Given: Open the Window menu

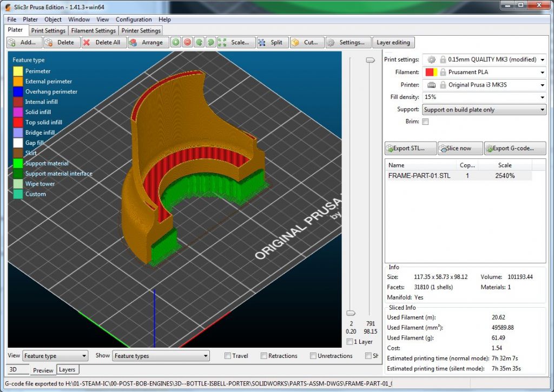Looking at the screenshot, I should [79, 19].
